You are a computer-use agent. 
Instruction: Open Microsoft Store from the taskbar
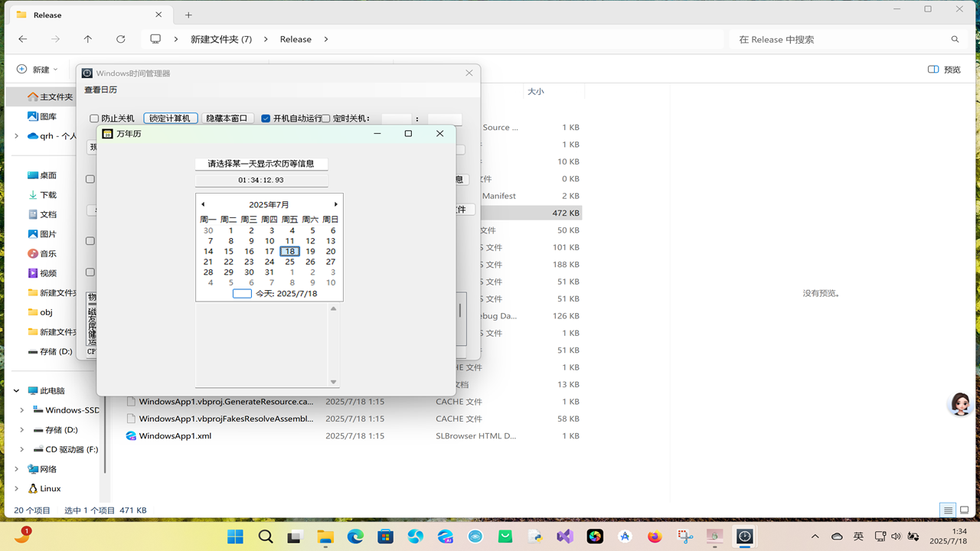pyautogui.click(x=385, y=536)
